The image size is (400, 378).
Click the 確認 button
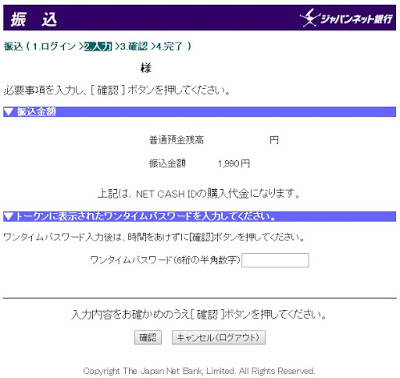[148, 338]
